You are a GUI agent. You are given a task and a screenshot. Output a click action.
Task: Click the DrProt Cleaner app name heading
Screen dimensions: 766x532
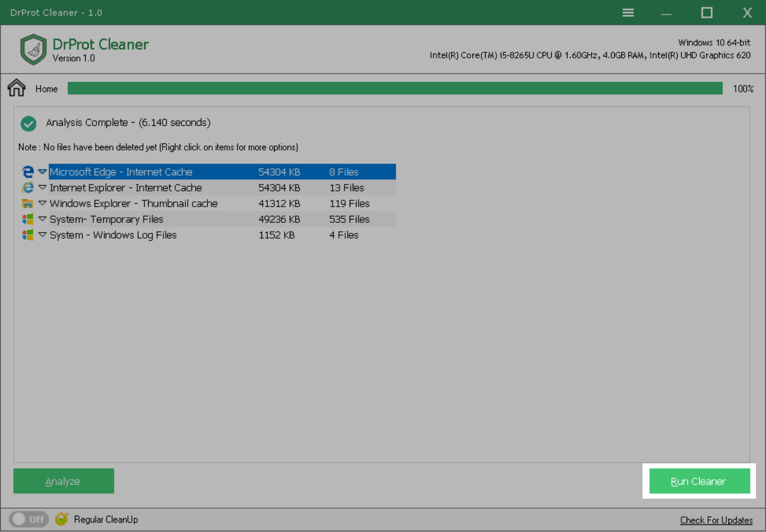click(x=101, y=44)
